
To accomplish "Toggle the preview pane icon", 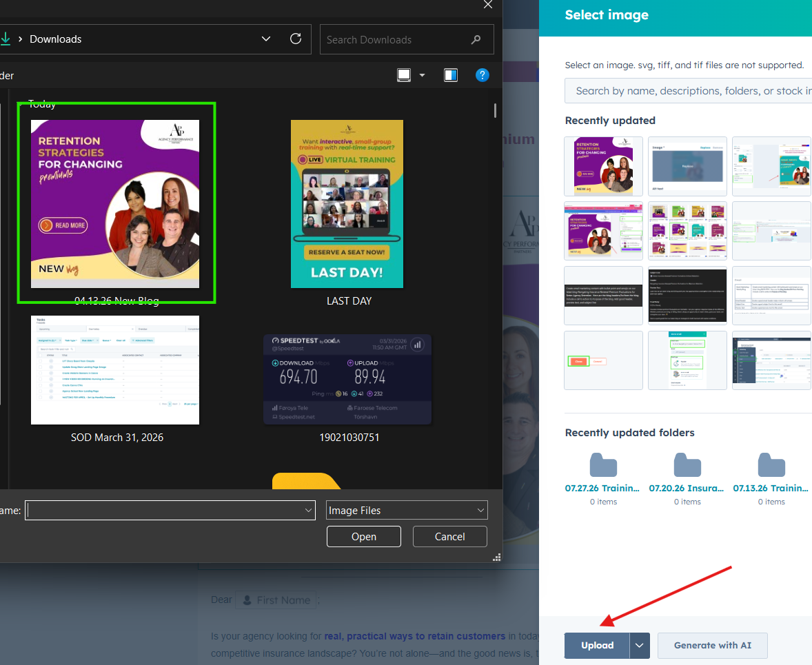I will coord(451,75).
